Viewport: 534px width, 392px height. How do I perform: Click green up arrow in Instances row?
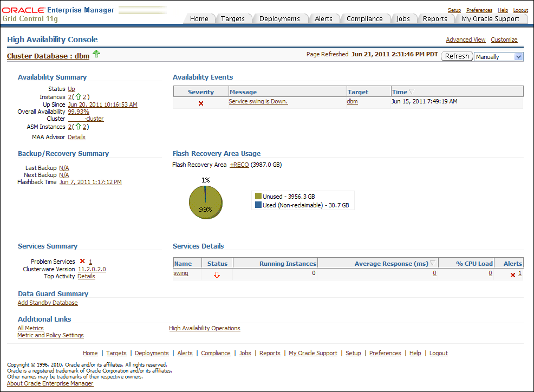[77, 97]
